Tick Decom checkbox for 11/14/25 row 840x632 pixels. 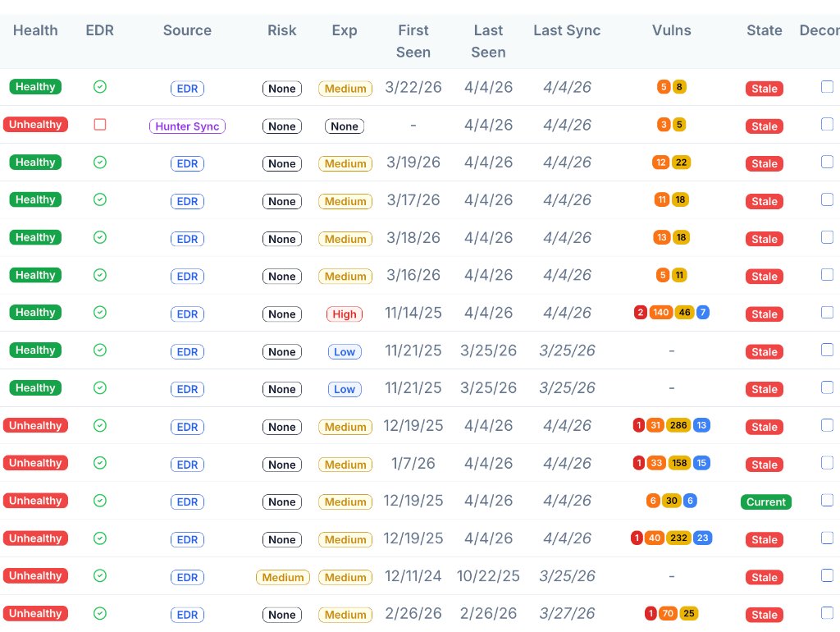tap(827, 312)
